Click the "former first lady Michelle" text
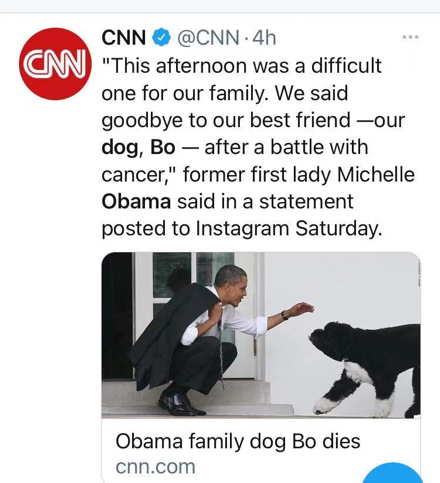Viewport: 440px width, 483px height. point(299,174)
